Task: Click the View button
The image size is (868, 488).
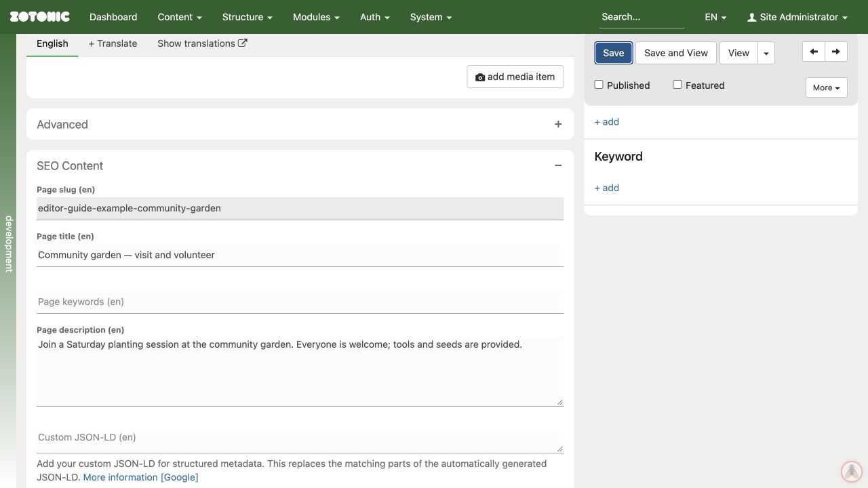Action: [738, 53]
